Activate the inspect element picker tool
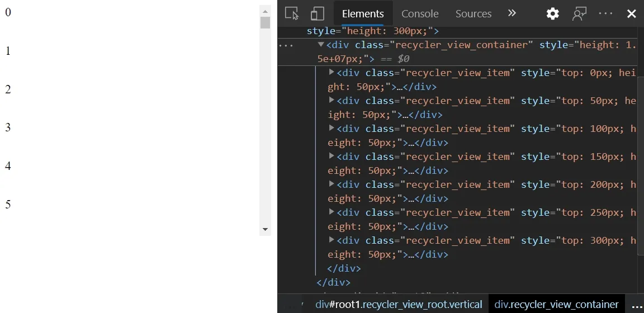 [x=291, y=13]
